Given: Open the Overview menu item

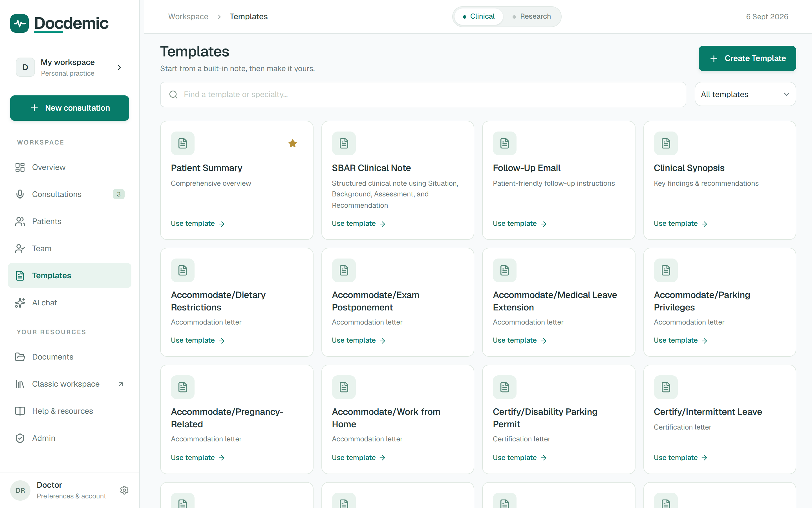Looking at the screenshot, I should 69,167.
